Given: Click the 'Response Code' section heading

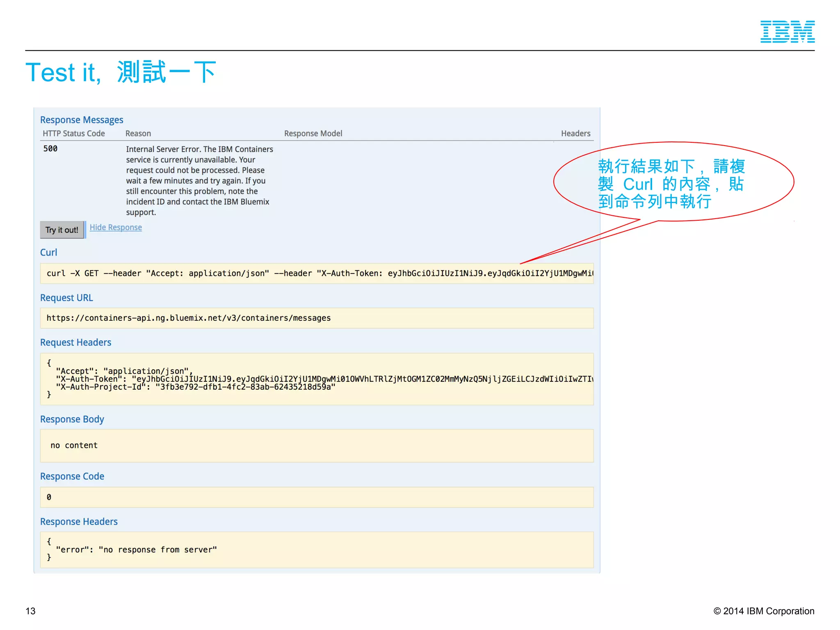Looking at the screenshot, I should [72, 476].
